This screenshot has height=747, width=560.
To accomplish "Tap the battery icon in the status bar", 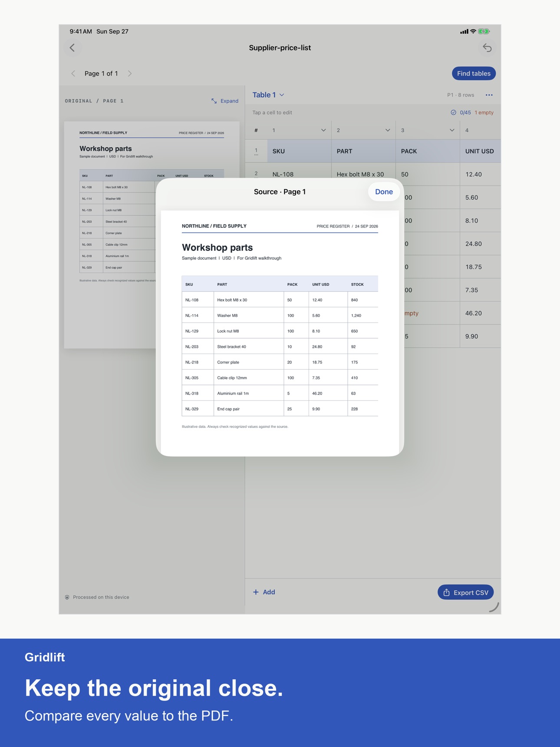I will [x=484, y=31].
